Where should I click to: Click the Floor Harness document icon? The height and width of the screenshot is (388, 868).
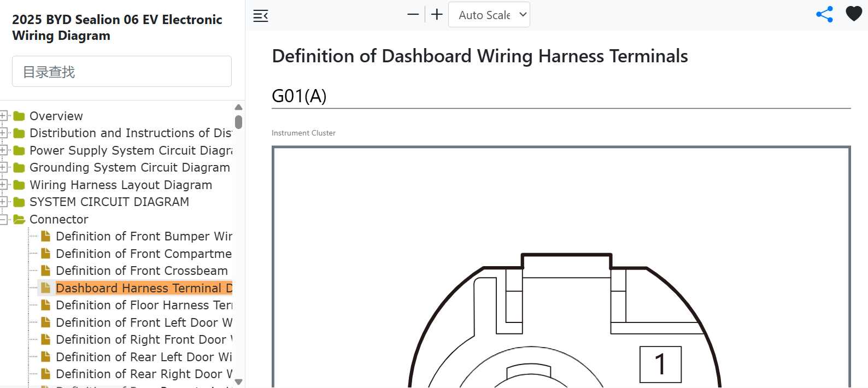pos(46,305)
